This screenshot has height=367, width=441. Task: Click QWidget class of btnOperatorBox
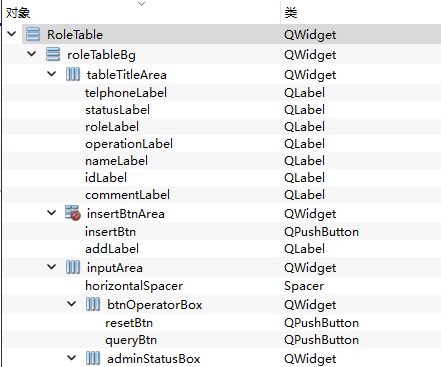click(310, 305)
